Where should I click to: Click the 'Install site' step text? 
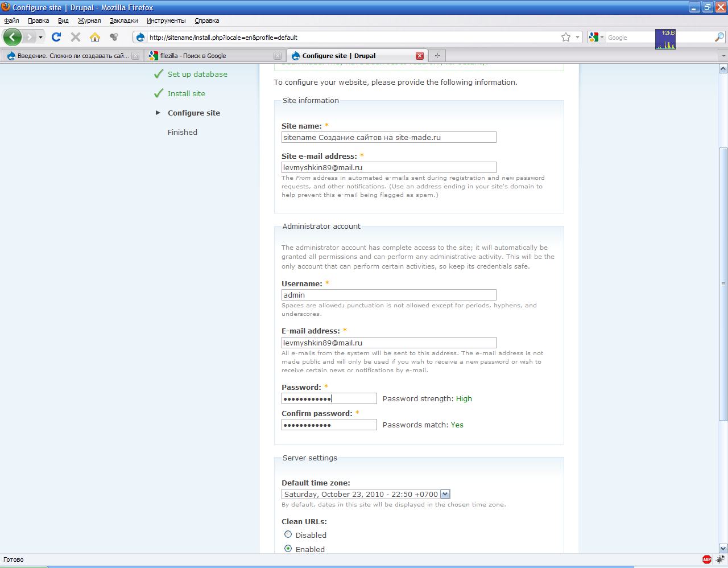(187, 93)
